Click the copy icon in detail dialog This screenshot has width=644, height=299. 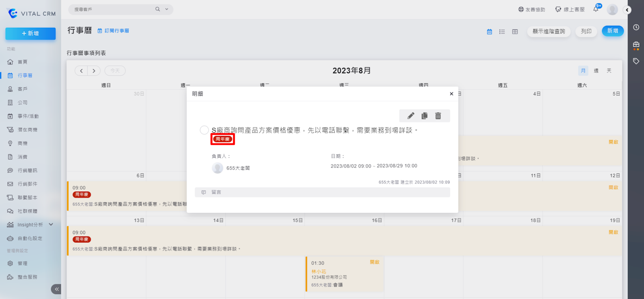425,116
